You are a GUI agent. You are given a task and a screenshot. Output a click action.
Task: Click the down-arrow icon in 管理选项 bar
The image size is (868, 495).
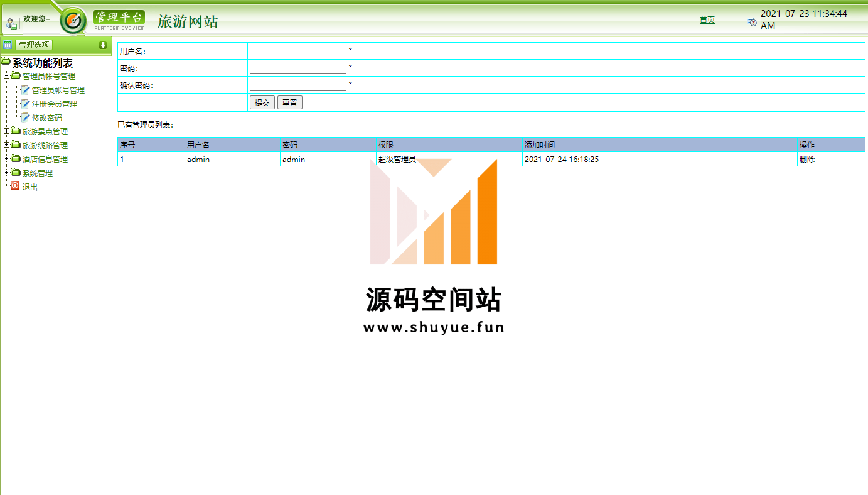tap(103, 45)
